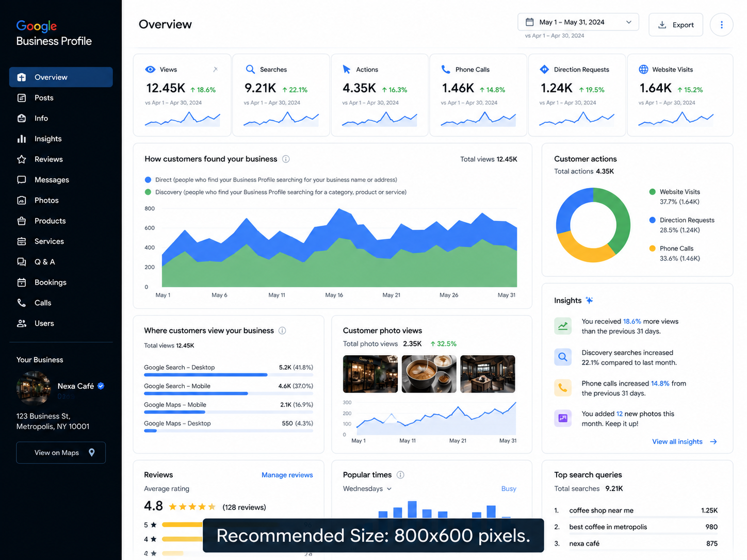
Task: Click the green trend chart icon in Insights
Action: 563,326
